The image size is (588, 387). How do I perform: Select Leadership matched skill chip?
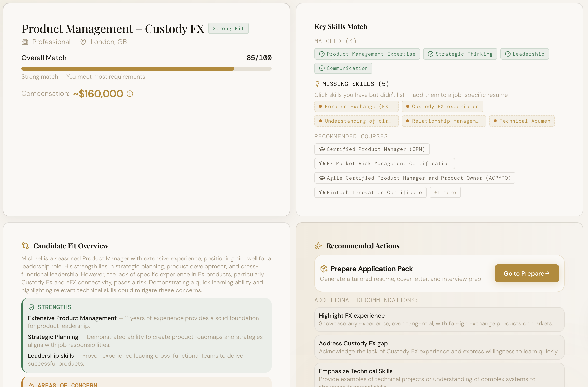524,54
